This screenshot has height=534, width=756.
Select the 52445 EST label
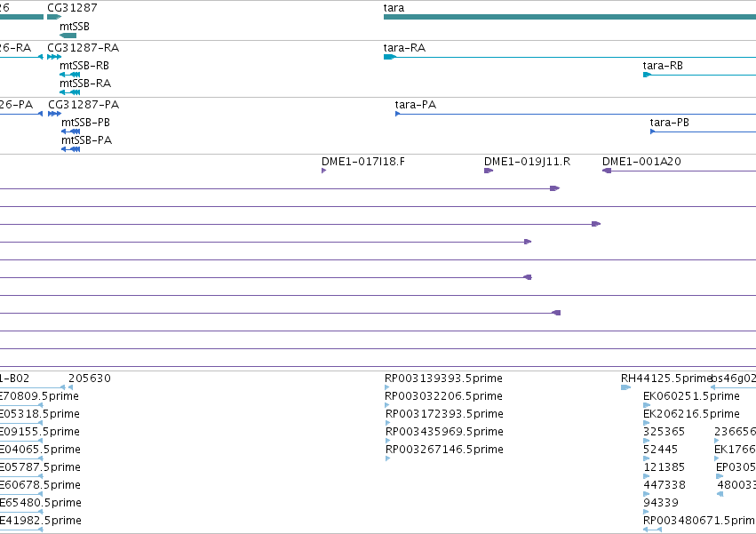pyautogui.click(x=661, y=450)
